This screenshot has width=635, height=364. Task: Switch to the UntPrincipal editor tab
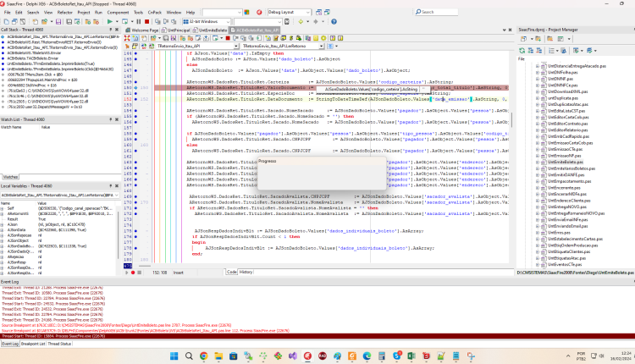pyautogui.click(x=176, y=30)
